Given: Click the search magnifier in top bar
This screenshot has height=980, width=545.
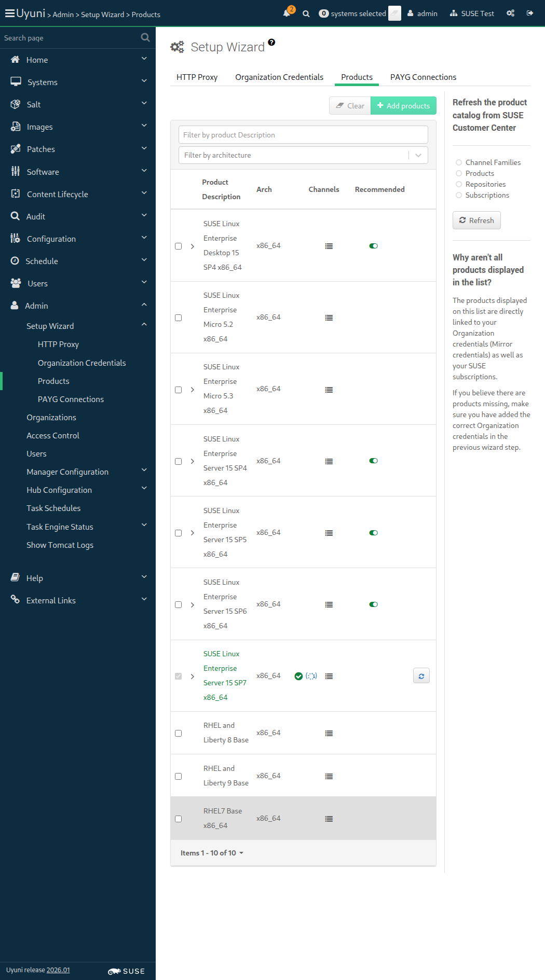Looking at the screenshot, I should 306,14.
